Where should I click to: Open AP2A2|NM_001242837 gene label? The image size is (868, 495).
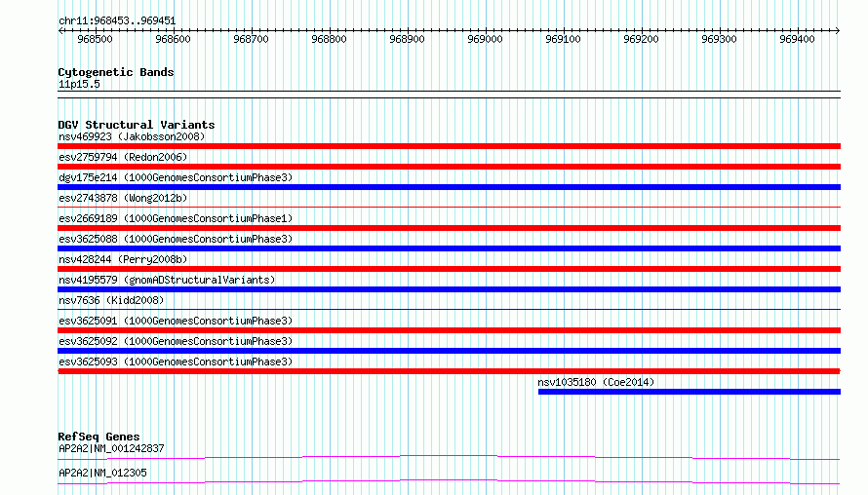click(x=111, y=448)
